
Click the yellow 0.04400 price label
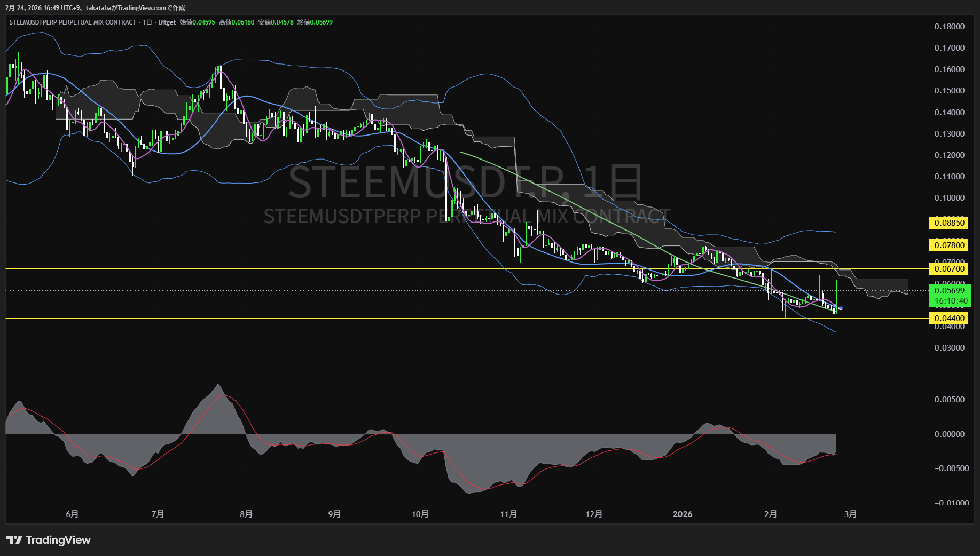(949, 319)
